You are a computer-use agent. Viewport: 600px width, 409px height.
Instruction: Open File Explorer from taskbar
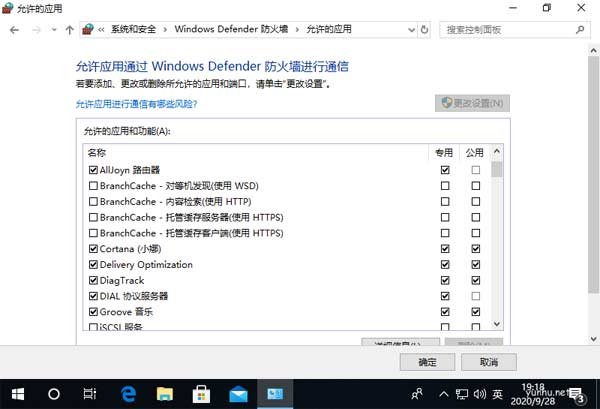(x=165, y=394)
